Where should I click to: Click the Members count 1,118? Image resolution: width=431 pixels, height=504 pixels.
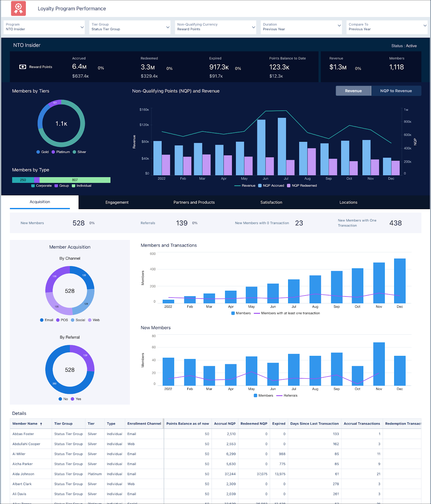pos(396,67)
